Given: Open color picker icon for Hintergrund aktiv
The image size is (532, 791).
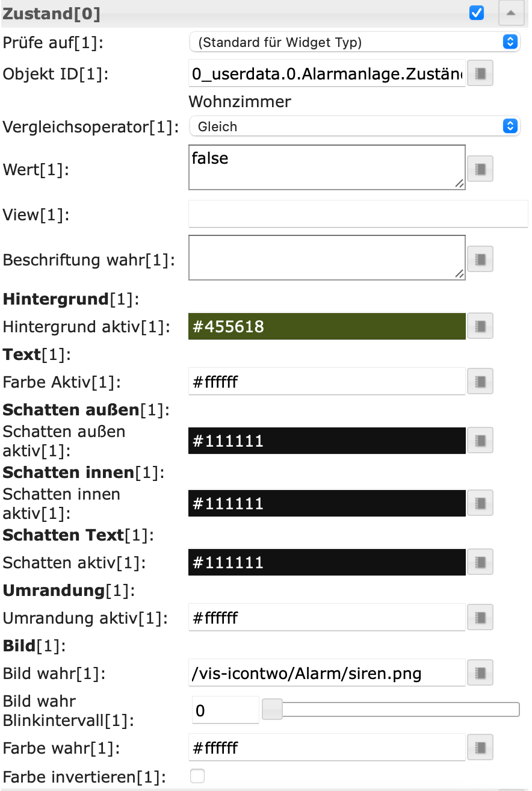Looking at the screenshot, I should (480, 326).
